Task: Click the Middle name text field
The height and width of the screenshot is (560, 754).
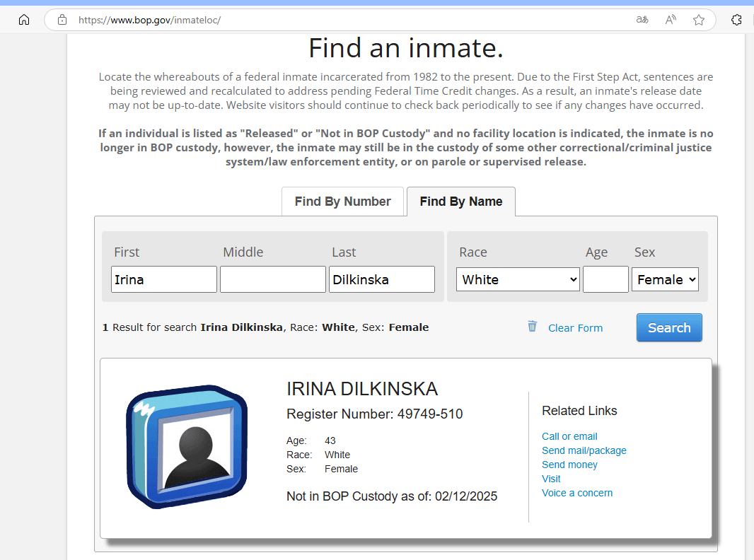Action: point(272,279)
